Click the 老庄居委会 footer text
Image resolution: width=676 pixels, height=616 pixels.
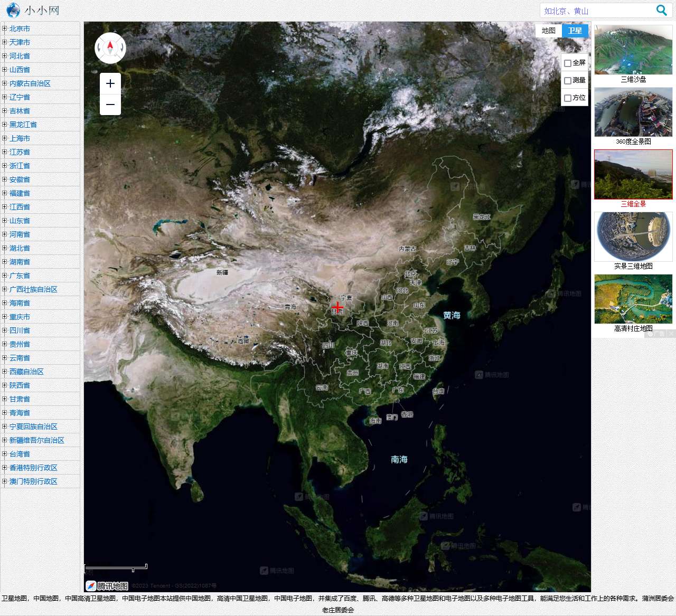tap(338, 610)
